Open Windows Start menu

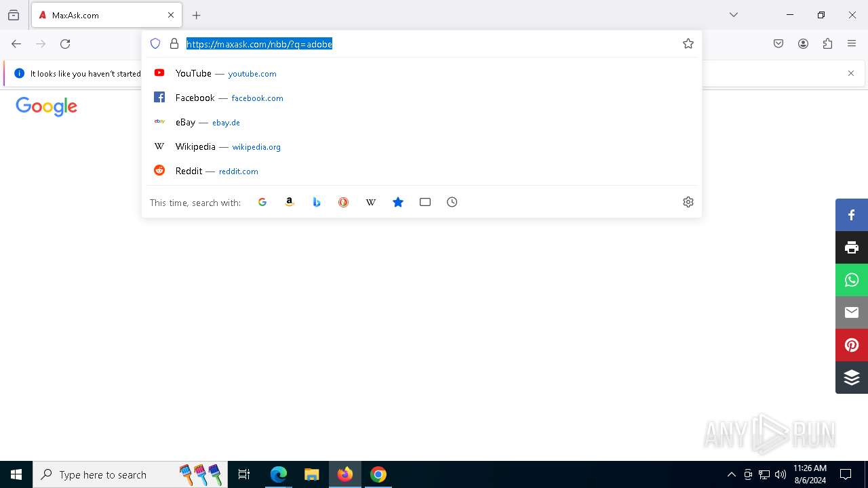coord(16,474)
